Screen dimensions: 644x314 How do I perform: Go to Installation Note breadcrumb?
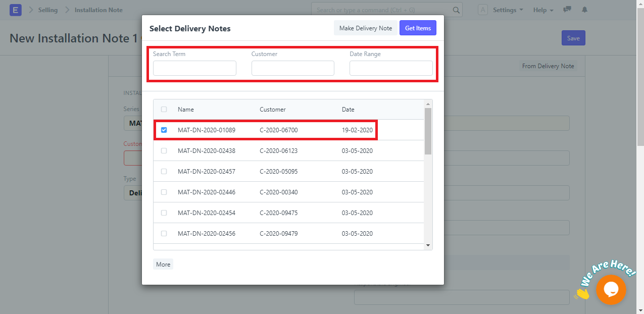click(98, 10)
